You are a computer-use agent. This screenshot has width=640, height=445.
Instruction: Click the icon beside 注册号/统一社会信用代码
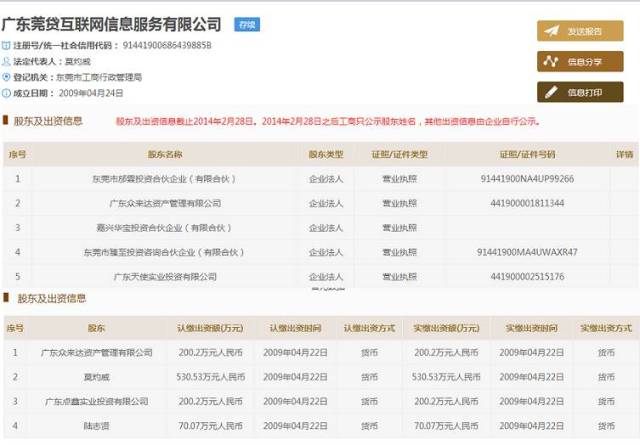point(6,45)
